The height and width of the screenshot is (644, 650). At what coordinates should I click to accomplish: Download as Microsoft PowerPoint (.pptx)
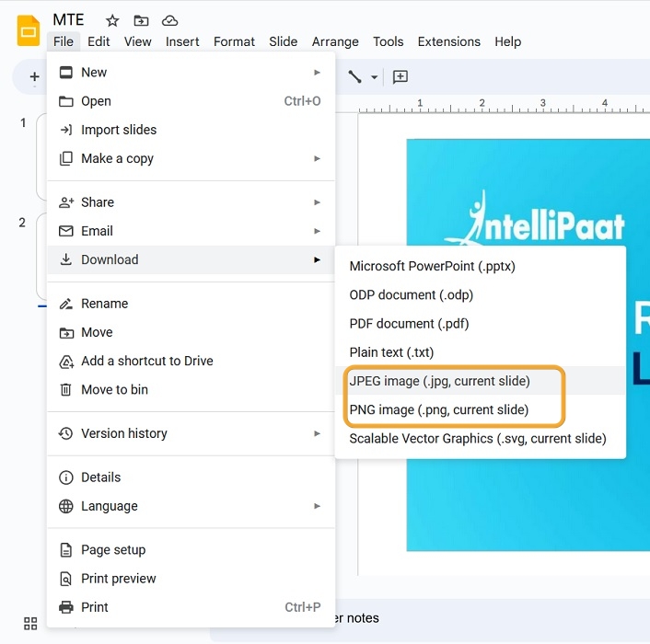point(480,266)
